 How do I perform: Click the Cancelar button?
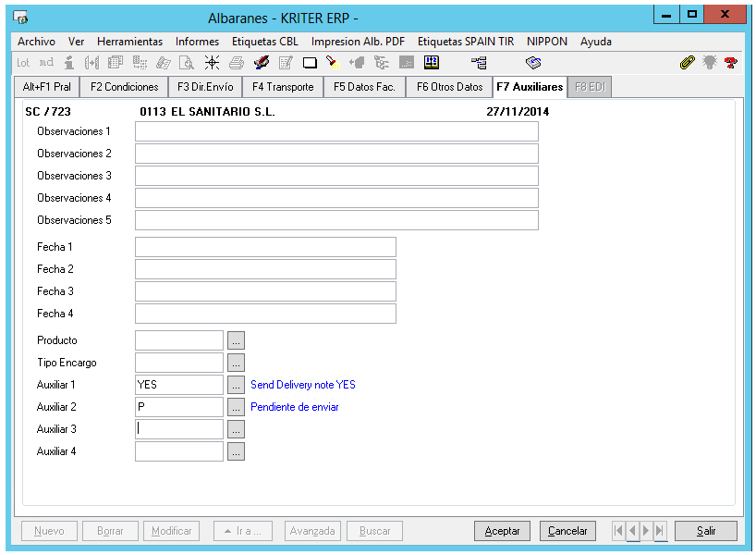567,531
